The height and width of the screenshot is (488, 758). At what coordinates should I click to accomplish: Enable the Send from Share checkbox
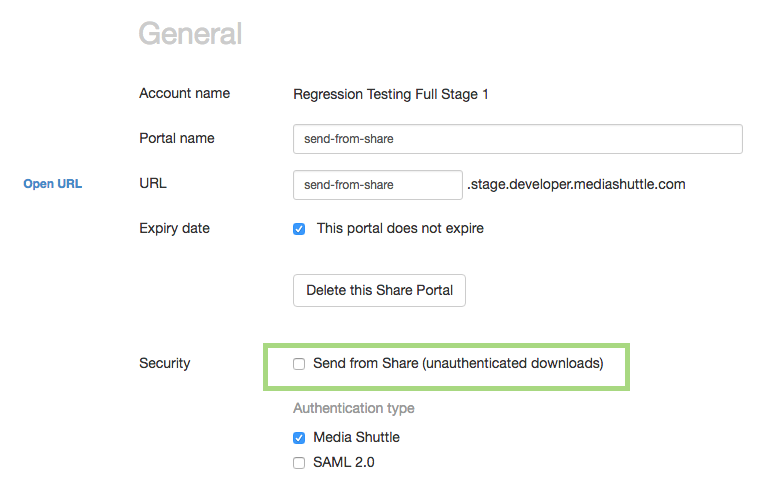pyautogui.click(x=299, y=364)
